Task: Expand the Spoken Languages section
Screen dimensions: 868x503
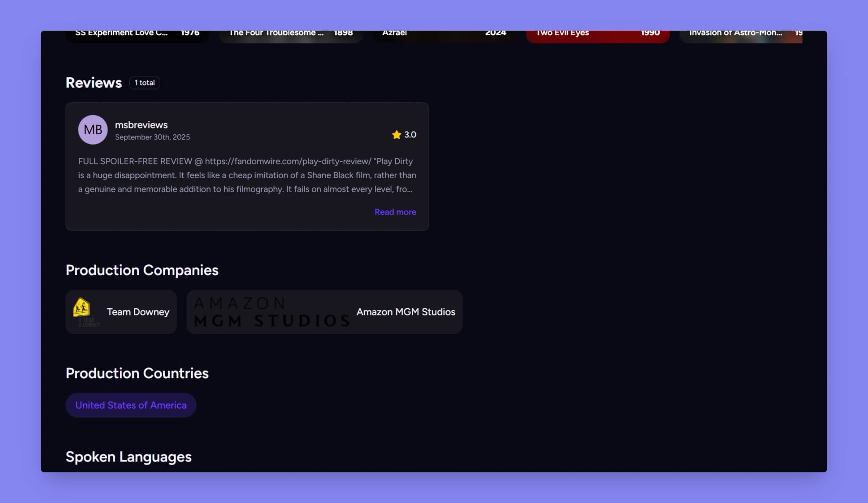Action: (x=128, y=456)
